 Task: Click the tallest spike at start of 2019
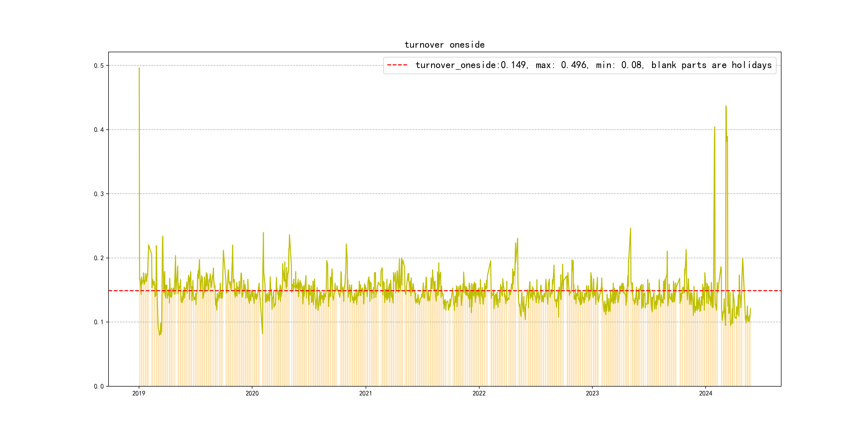139,68
